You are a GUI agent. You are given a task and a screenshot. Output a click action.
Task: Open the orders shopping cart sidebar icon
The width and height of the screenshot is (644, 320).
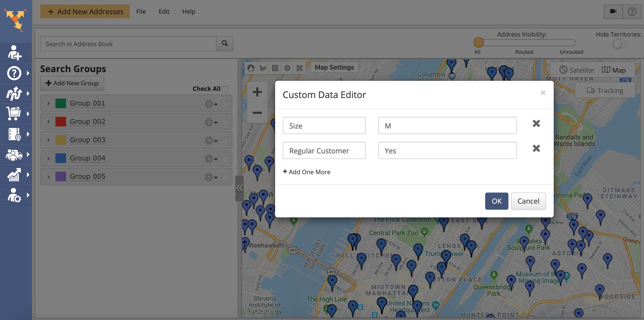pyautogui.click(x=13, y=114)
